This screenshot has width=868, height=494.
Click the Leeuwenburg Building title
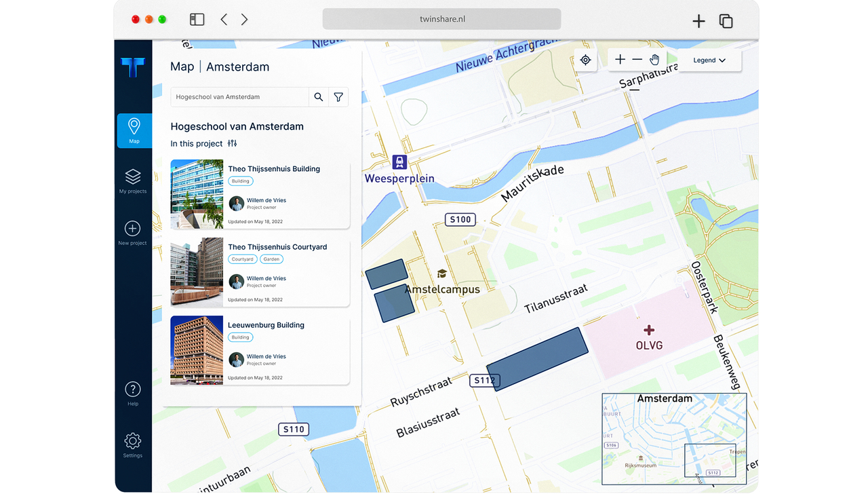(x=266, y=325)
